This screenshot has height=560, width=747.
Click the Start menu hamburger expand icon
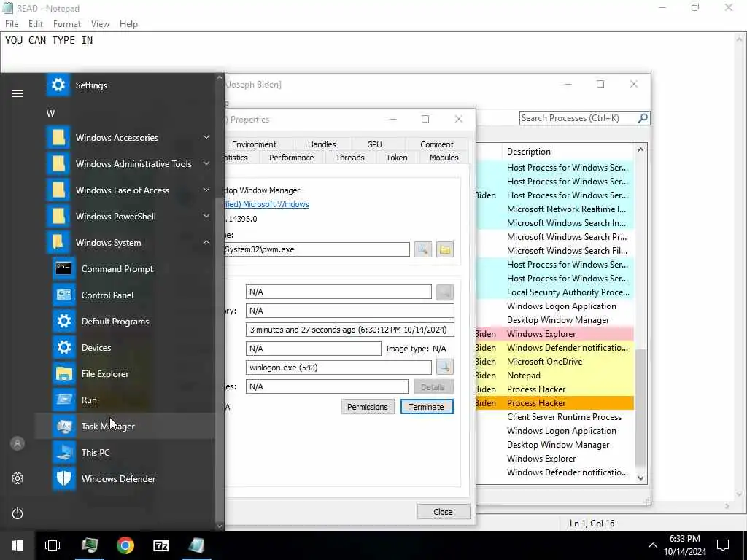[x=18, y=93]
